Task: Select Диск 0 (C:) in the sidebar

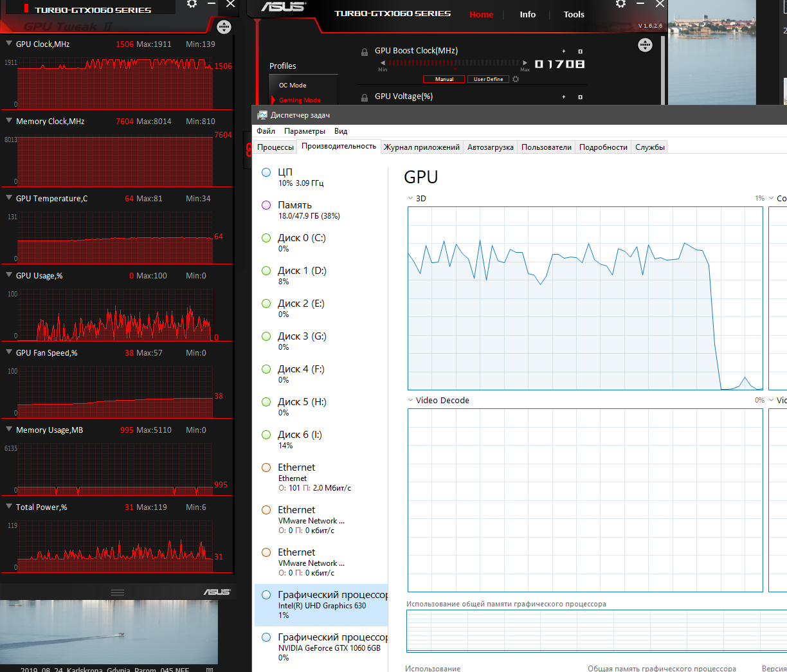Action: point(321,243)
